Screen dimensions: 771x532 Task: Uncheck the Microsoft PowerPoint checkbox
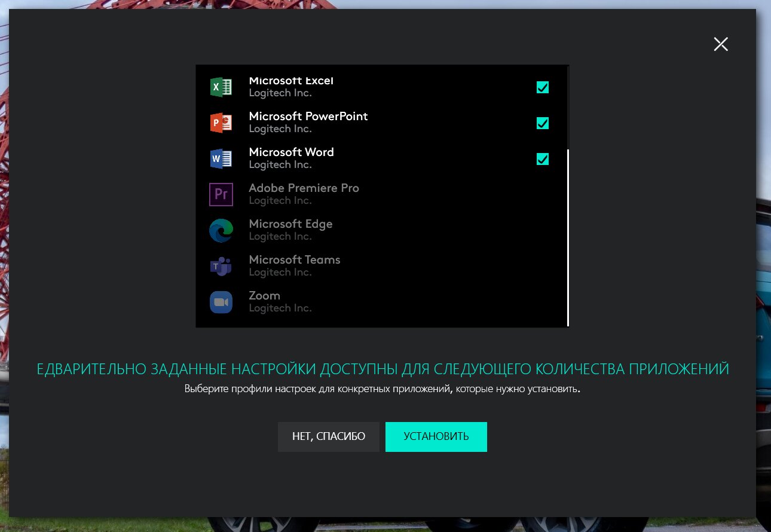coord(543,123)
